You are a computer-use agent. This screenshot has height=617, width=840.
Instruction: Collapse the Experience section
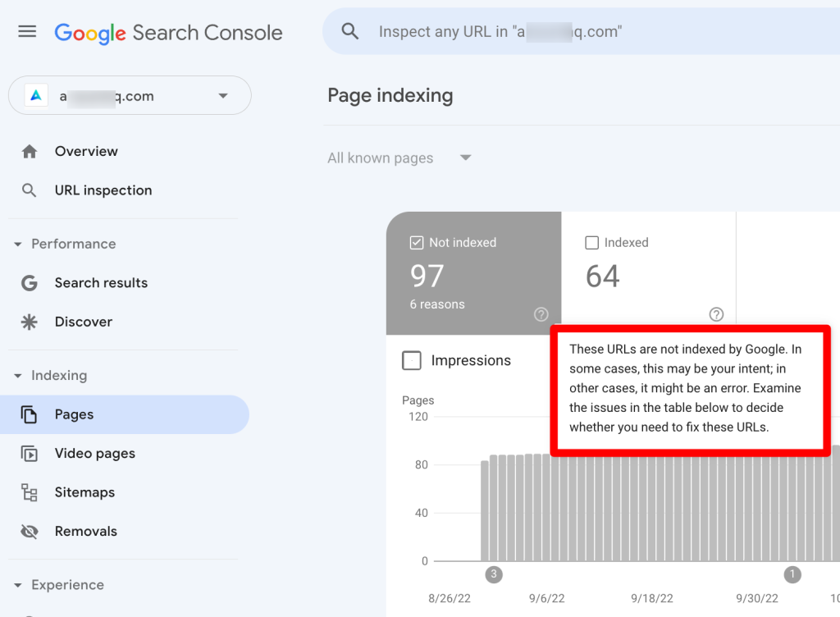(x=18, y=585)
